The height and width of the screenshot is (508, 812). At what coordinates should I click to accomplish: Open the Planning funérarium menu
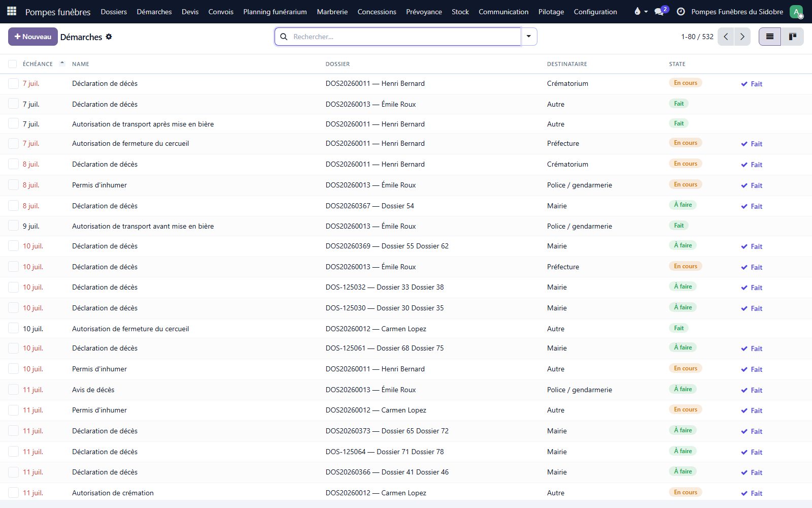tap(275, 12)
